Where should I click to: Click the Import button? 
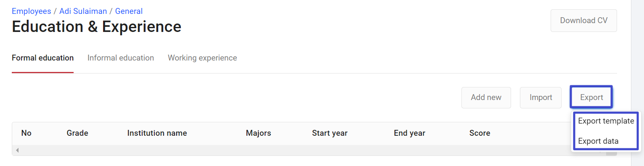click(541, 97)
